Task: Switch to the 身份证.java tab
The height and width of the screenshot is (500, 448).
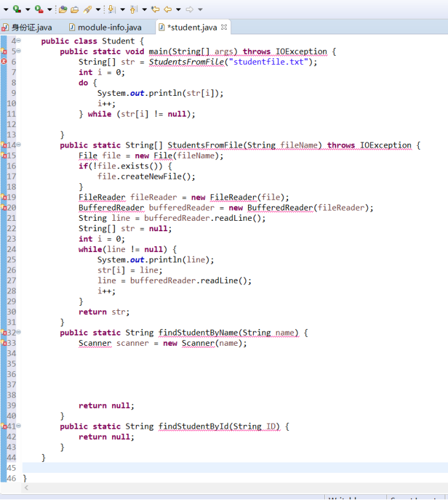Action: pos(27,27)
